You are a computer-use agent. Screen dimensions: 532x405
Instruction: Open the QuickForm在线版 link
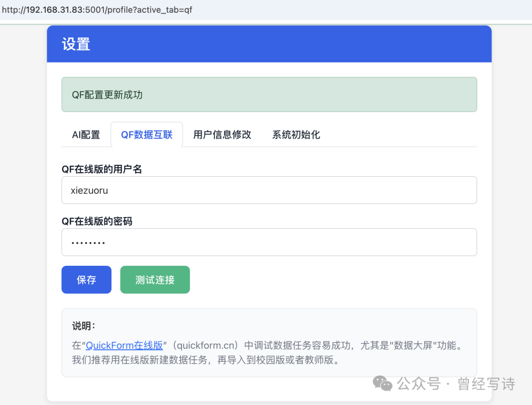124,345
